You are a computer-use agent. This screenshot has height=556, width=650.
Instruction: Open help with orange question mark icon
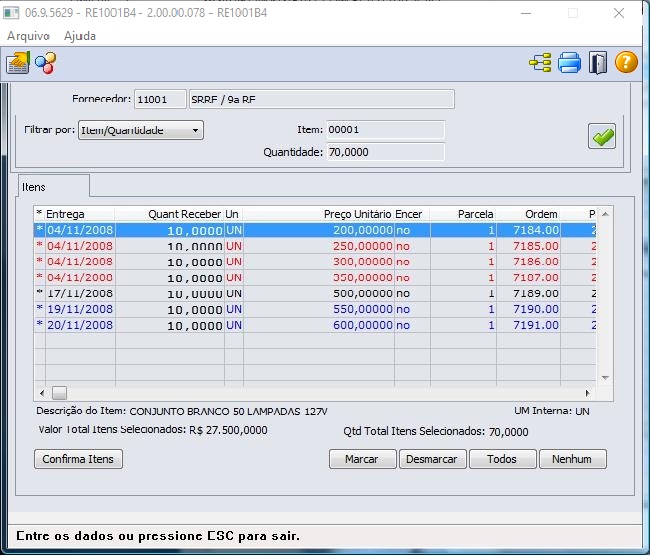point(626,62)
